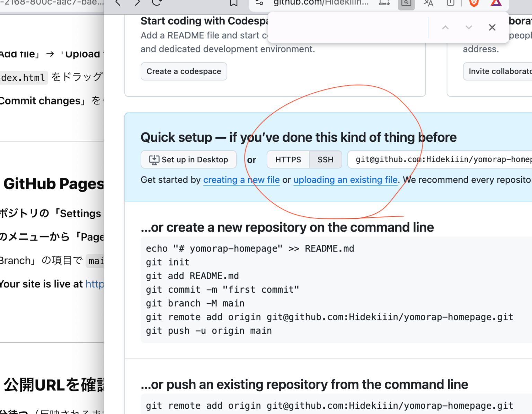The height and width of the screenshot is (414, 532).
Task: Close the find-in-page bar
Action: [492, 27]
